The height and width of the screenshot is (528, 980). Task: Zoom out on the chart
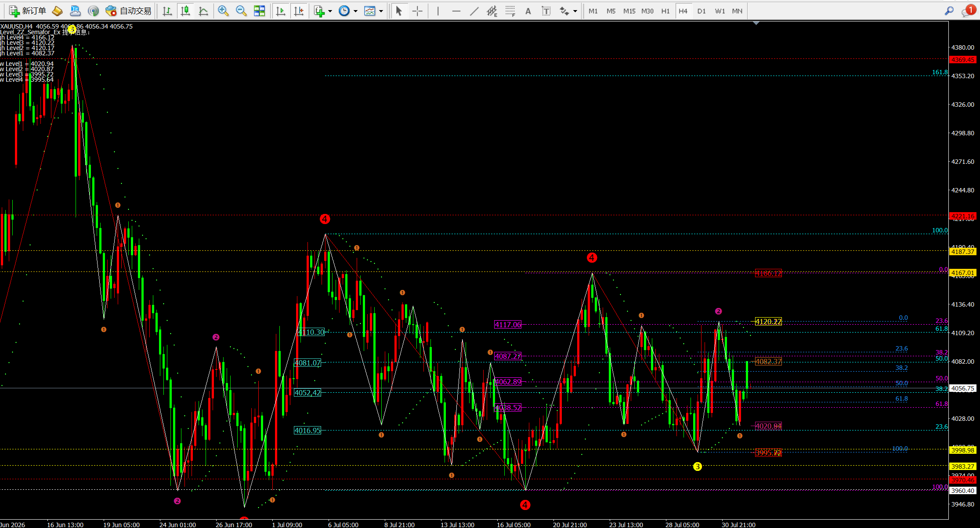click(241, 11)
